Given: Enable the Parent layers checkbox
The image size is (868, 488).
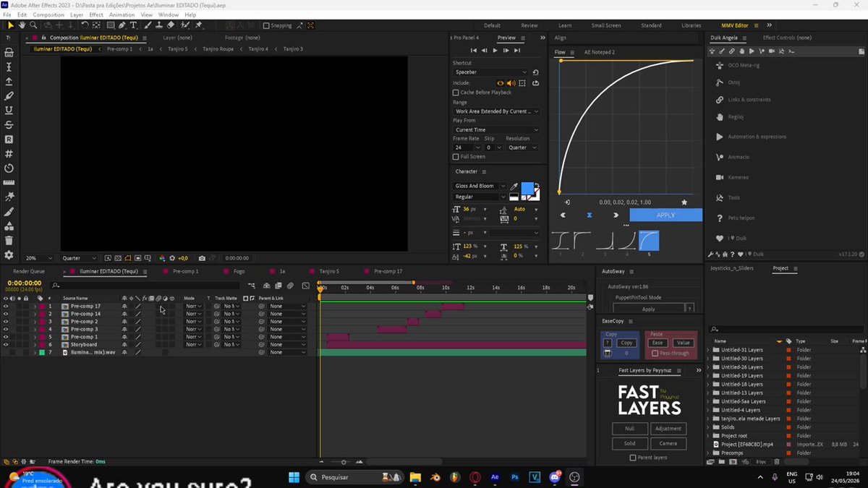Looking at the screenshot, I should pos(633,458).
